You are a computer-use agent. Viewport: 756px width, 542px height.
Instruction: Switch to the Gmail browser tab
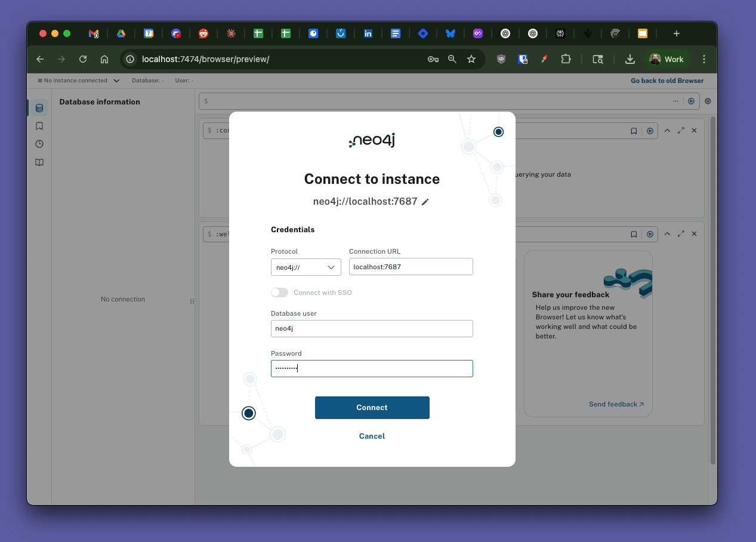click(x=93, y=33)
